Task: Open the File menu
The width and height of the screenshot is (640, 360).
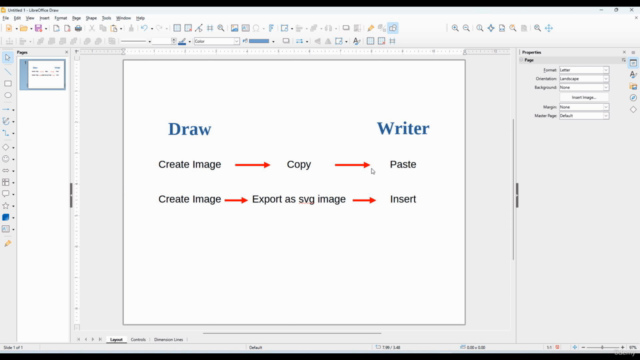Action: (5, 18)
